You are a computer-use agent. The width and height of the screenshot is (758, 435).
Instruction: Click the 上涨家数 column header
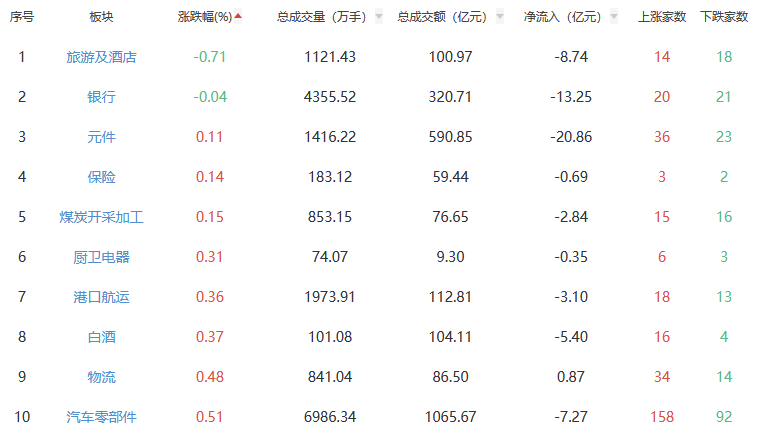coord(662,17)
